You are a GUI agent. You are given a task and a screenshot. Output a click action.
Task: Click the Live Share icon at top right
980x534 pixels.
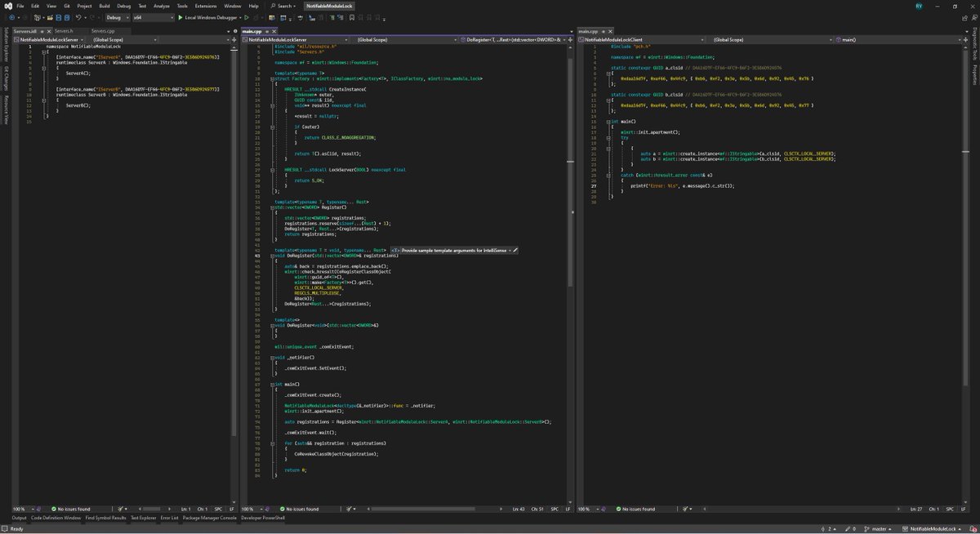point(964,18)
